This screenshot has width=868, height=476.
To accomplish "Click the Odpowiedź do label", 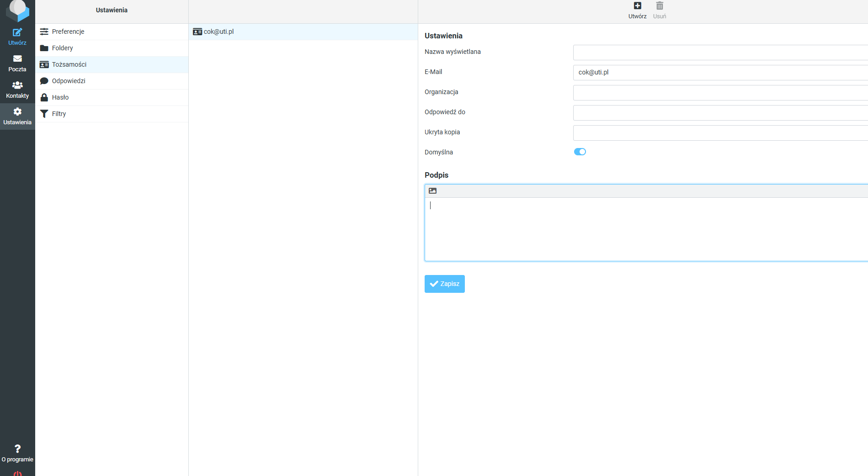I will 445,112.
